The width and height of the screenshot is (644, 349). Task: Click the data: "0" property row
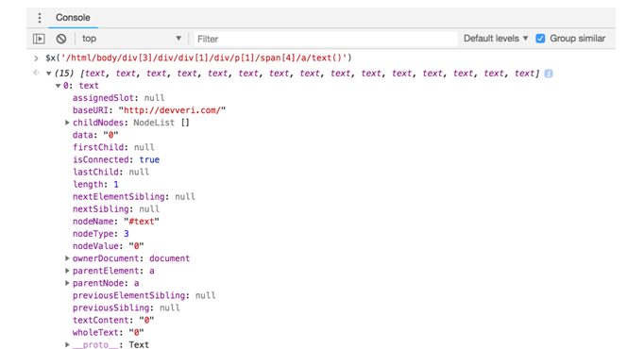click(x=95, y=135)
